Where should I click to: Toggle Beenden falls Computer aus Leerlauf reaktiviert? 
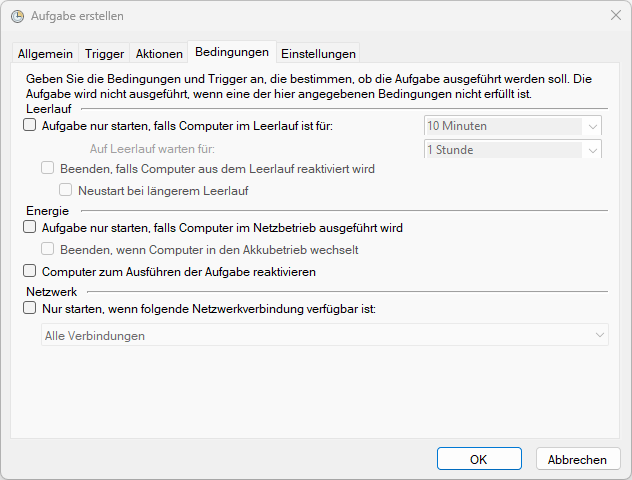[48, 168]
